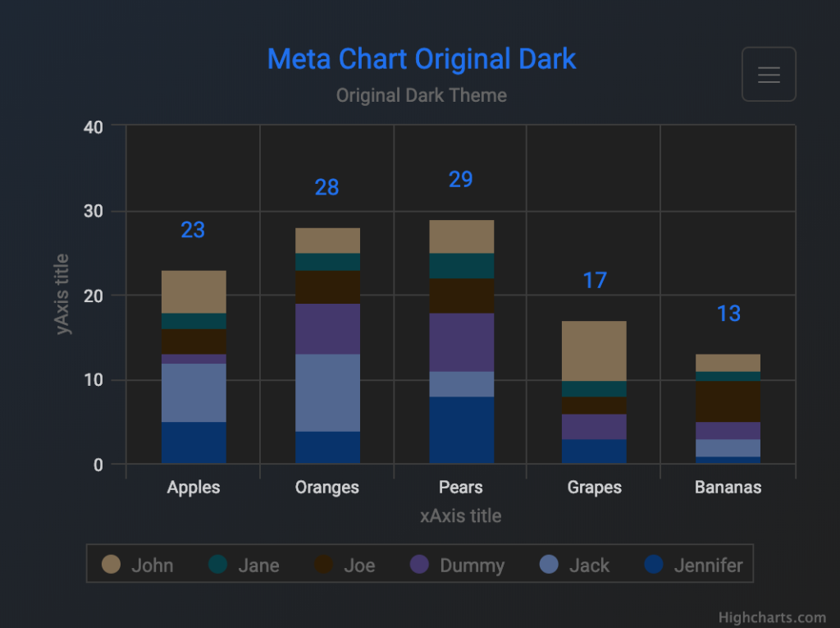Click Dummy's purple legend circle icon
The width and height of the screenshot is (840, 628).
pyautogui.click(x=419, y=564)
